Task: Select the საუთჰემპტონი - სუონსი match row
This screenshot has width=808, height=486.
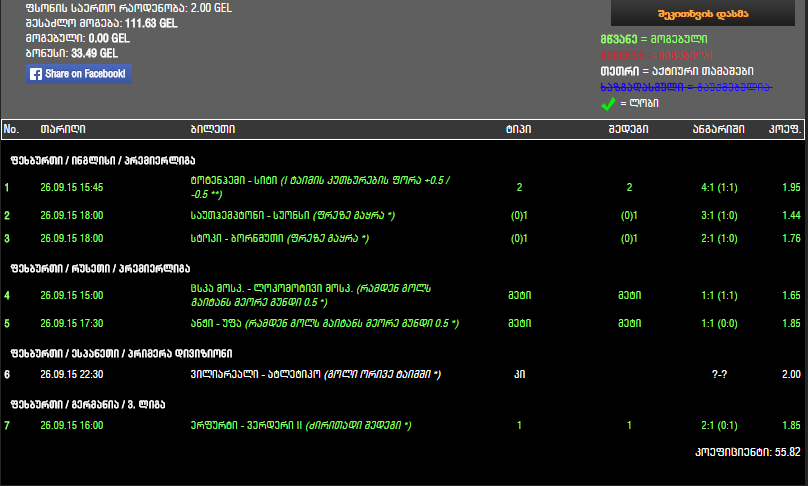Action: pos(402,215)
